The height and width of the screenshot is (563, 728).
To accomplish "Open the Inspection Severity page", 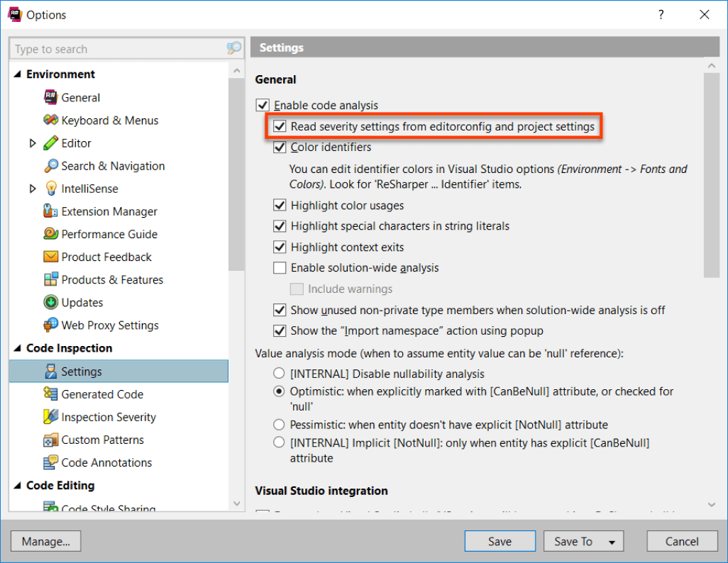I will (x=106, y=416).
